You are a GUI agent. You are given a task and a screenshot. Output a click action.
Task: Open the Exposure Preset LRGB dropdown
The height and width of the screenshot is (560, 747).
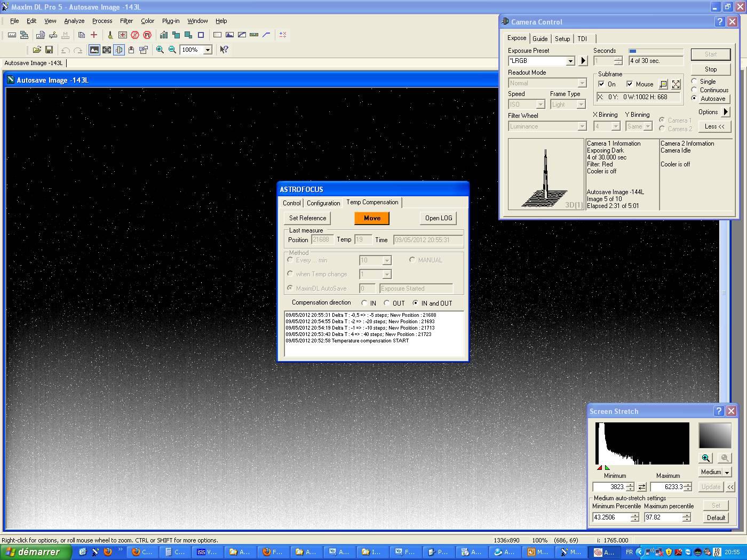pyautogui.click(x=570, y=61)
